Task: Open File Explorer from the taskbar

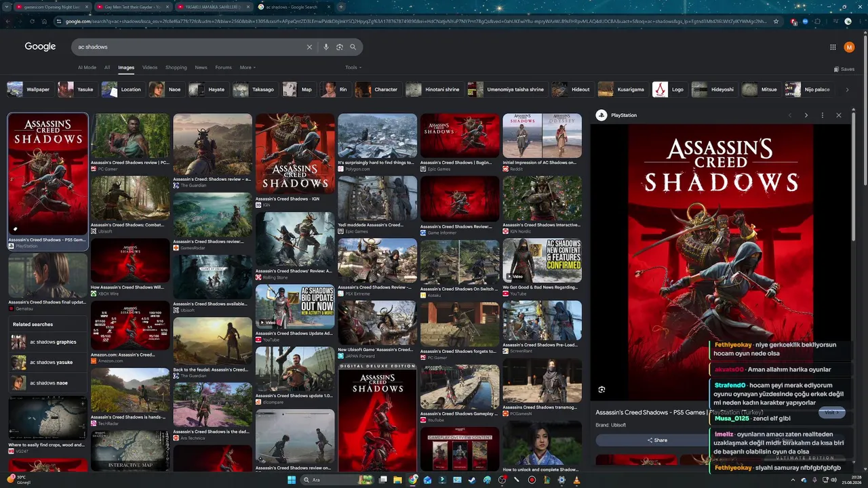Action: pyautogui.click(x=398, y=480)
